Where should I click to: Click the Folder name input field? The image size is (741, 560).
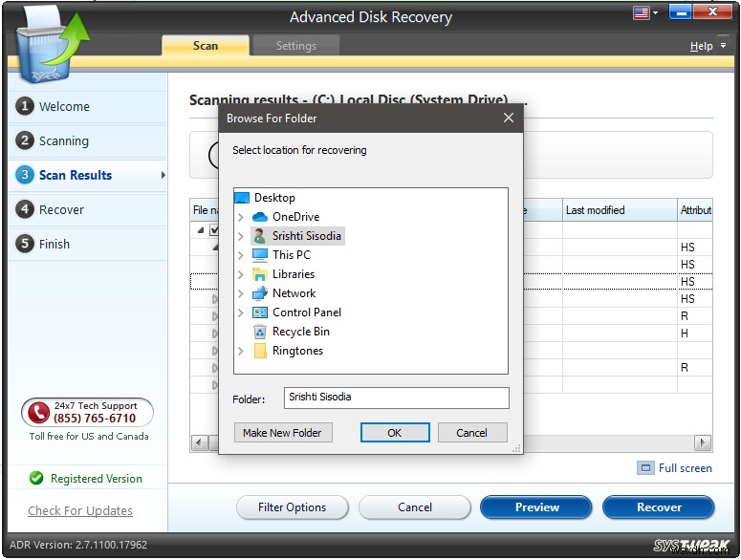point(397,398)
